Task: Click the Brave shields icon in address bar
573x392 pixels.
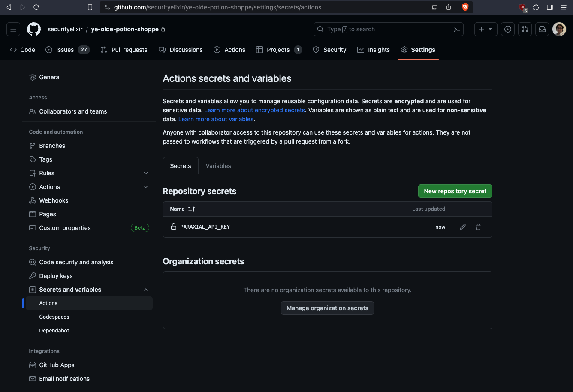Action: pyautogui.click(x=466, y=7)
